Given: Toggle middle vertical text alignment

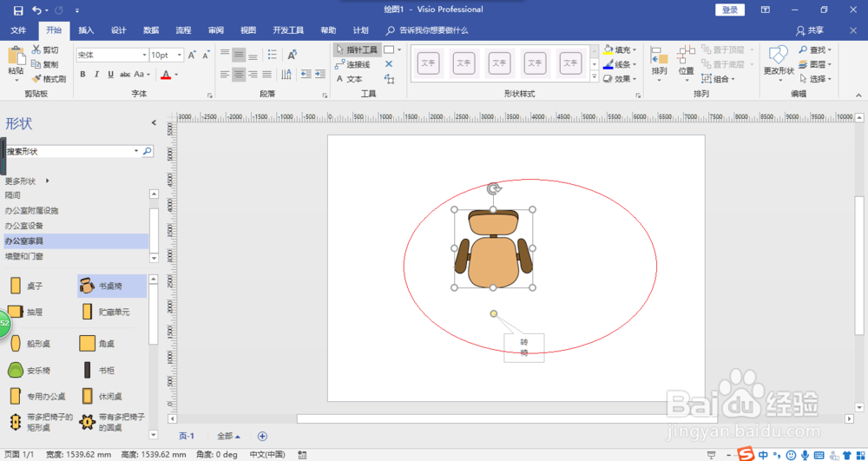Looking at the screenshot, I should (239, 54).
